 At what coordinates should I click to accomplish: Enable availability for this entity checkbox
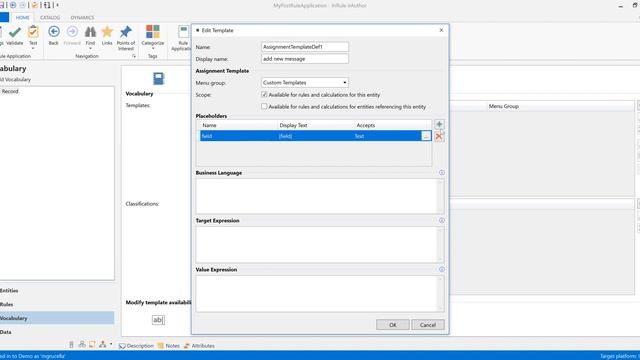tap(264, 94)
